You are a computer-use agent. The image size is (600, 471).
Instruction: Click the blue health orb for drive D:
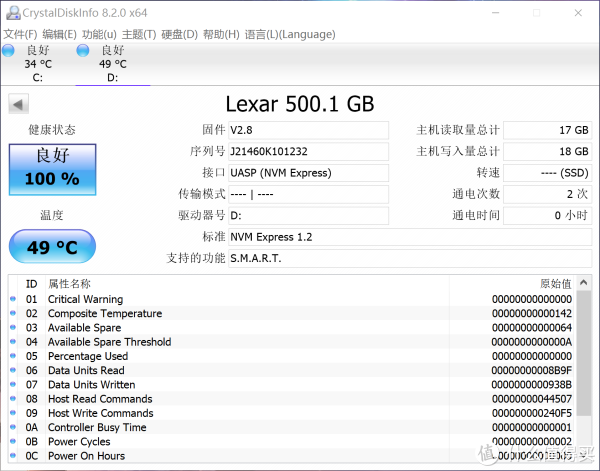[x=83, y=50]
